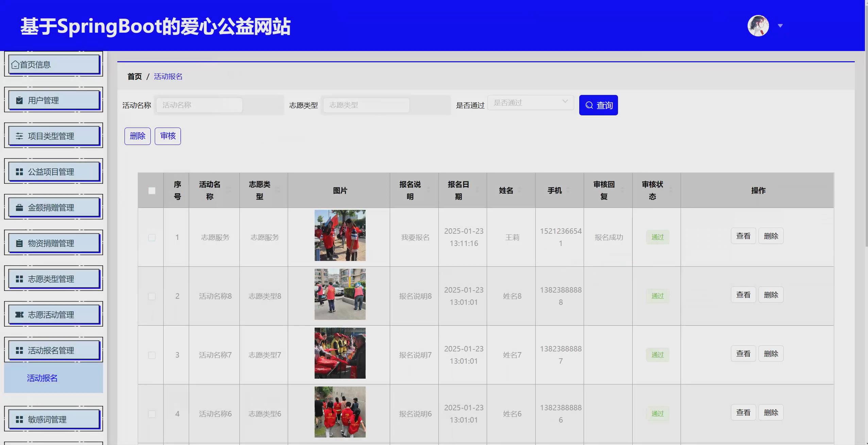
Task: Click the grid icon beside 公益项目管理
Action: (x=19, y=172)
